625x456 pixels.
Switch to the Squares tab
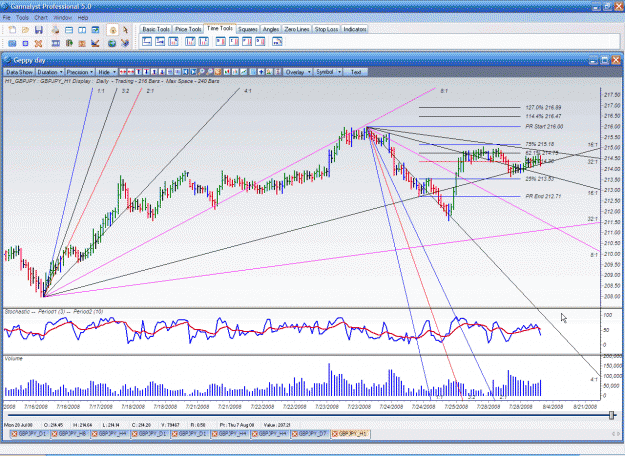(248, 29)
